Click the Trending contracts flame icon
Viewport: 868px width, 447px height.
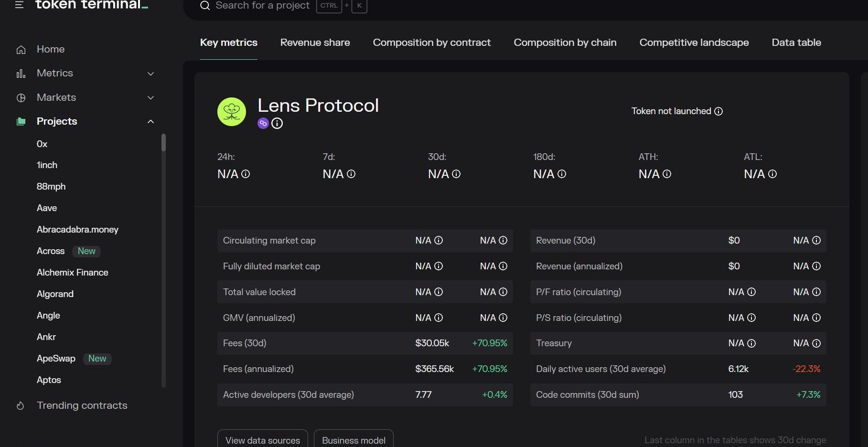click(21, 405)
